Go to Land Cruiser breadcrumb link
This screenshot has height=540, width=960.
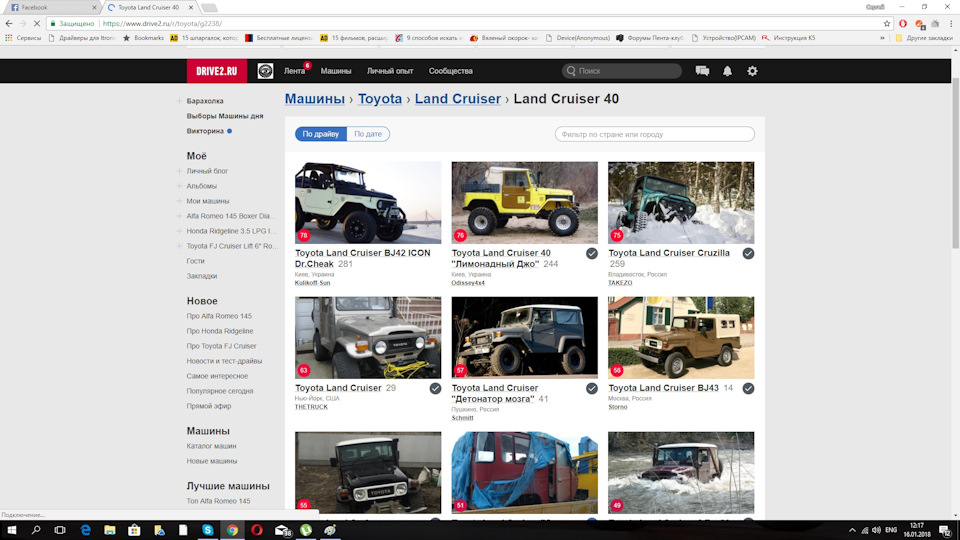click(458, 99)
